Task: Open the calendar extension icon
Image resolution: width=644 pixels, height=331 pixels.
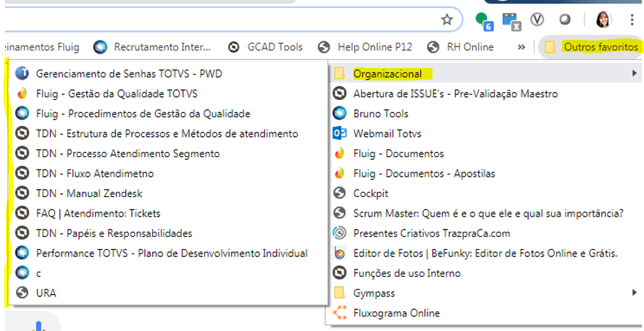Action: point(511,20)
